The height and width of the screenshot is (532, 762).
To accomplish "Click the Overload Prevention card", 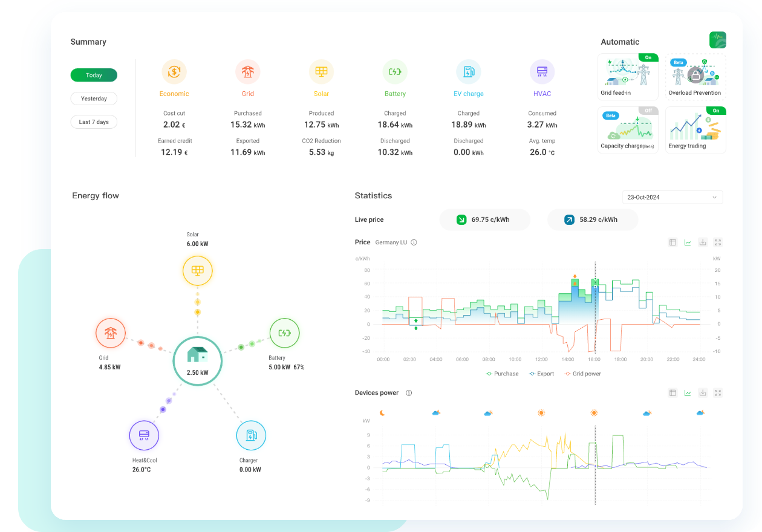I will point(695,76).
